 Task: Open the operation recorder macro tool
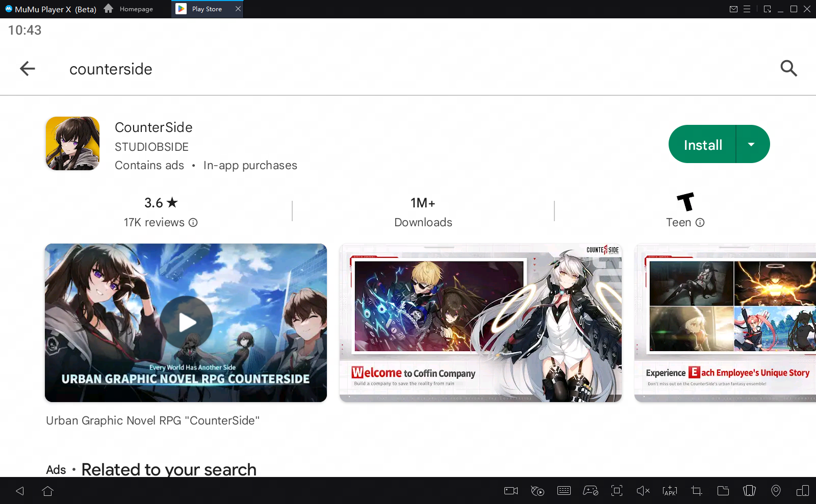538,491
